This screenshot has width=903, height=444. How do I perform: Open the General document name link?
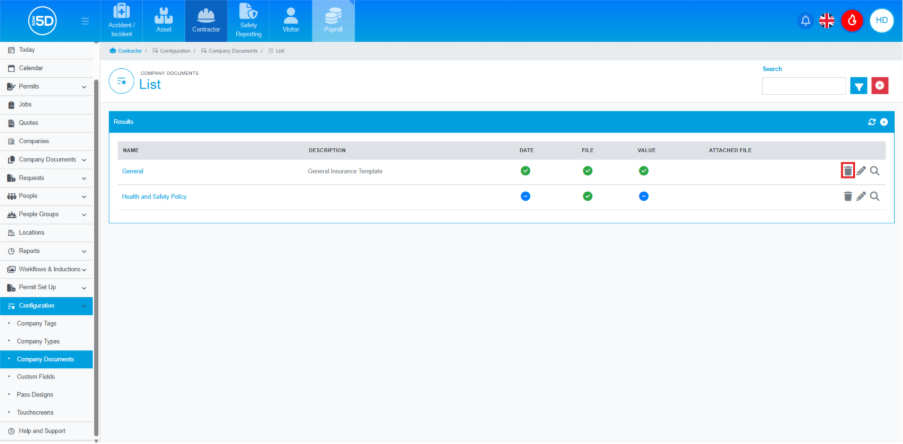[x=133, y=171]
